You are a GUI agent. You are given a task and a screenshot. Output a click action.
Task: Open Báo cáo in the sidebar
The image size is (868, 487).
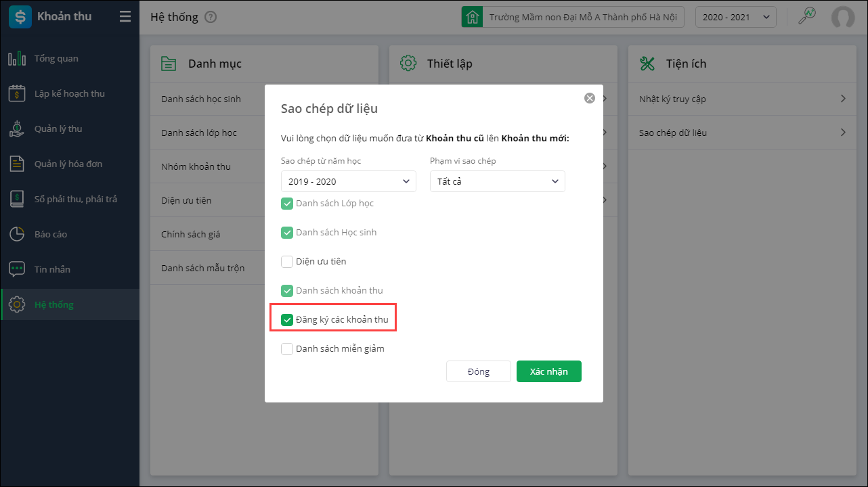(51, 234)
